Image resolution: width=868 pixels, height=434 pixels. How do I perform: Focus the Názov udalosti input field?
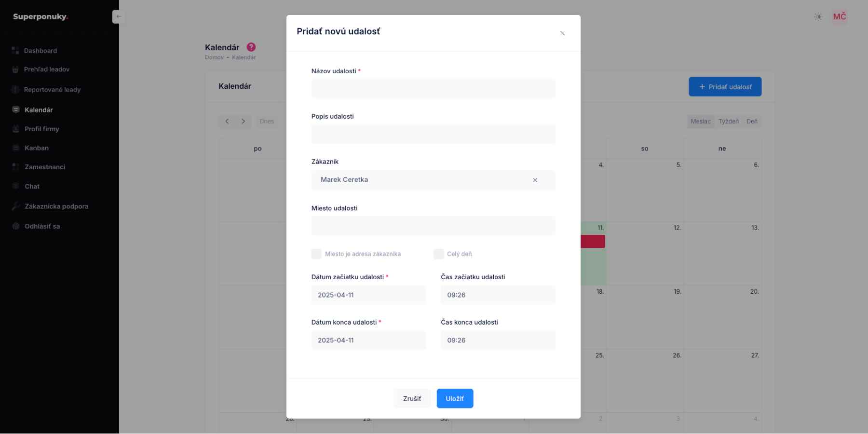pyautogui.click(x=433, y=89)
